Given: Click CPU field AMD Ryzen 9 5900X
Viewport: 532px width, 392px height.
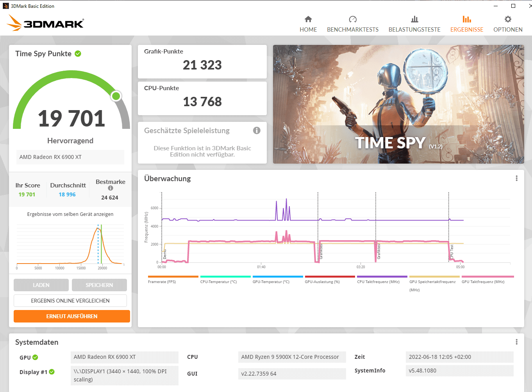Looking at the screenshot, I should pos(292,357).
